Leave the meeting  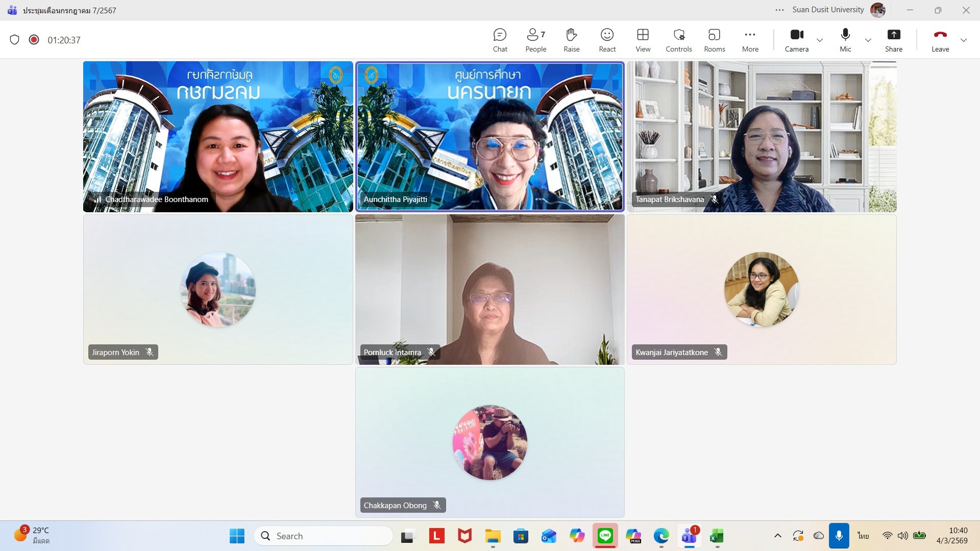pos(940,40)
